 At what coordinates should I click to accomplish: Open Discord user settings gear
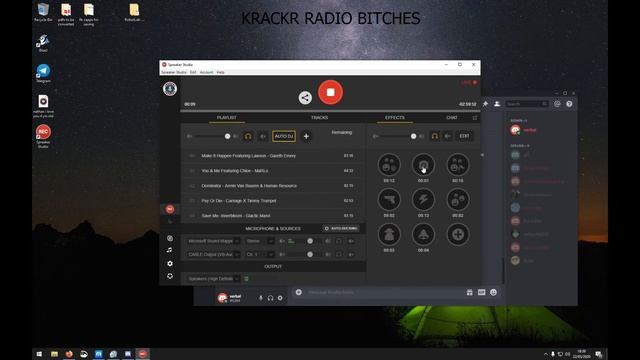coord(280,298)
